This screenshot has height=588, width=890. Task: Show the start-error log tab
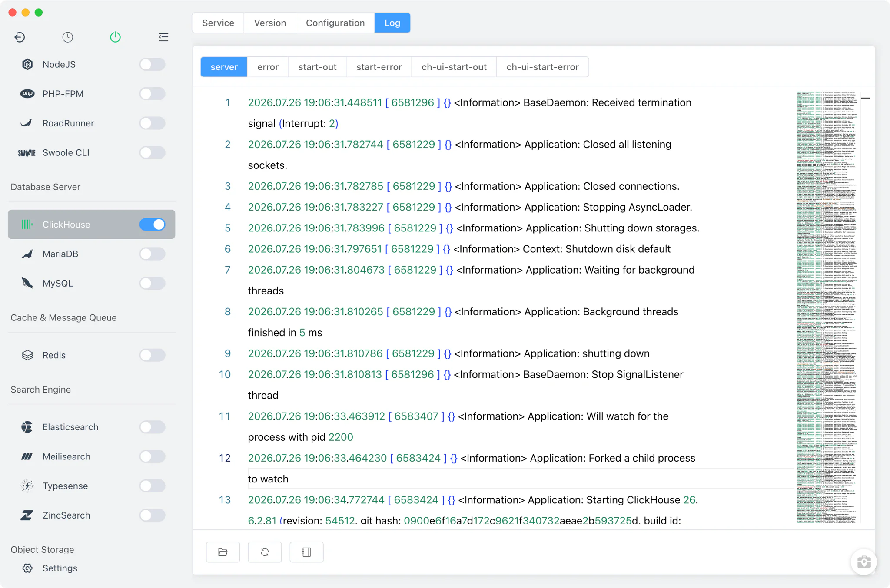pyautogui.click(x=379, y=67)
